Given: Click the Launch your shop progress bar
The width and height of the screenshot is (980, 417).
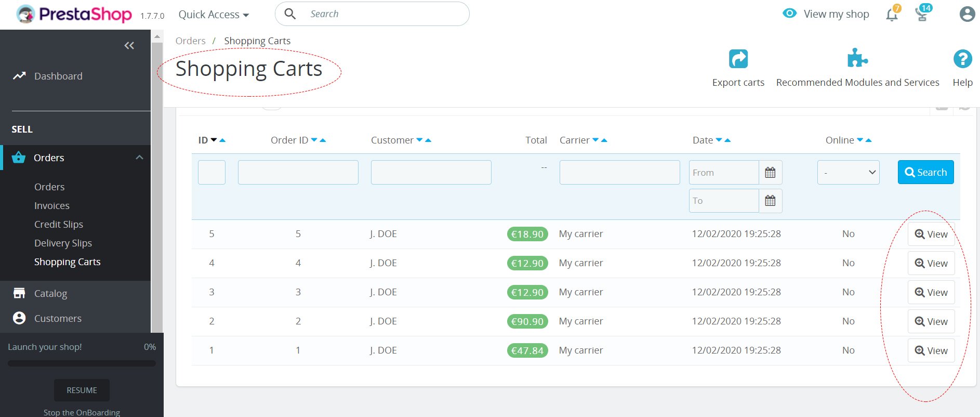Looking at the screenshot, I should click(x=82, y=363).
